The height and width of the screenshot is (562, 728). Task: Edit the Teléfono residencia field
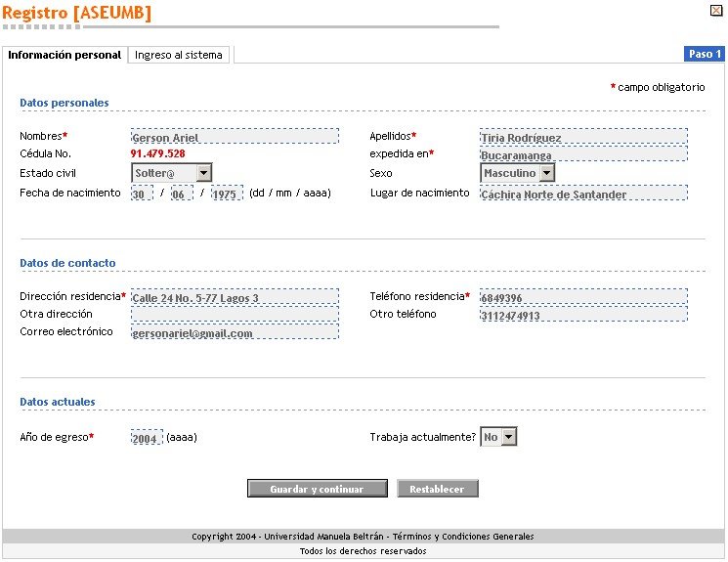(x=582, y=297)
